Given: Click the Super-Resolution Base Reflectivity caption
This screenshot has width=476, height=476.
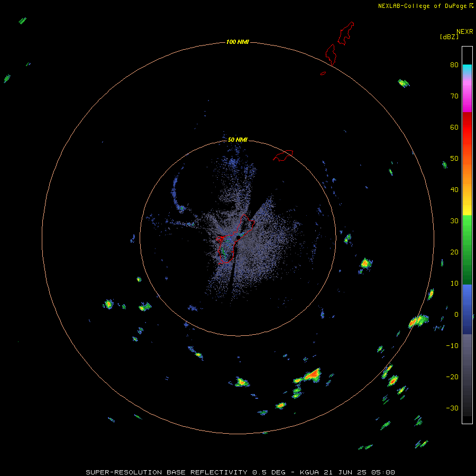Looking at the screenshot, I should click(x=240, y=472).
